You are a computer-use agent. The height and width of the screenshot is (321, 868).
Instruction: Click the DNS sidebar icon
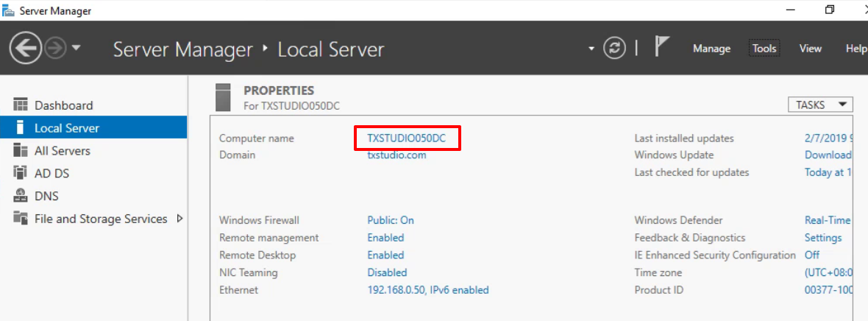[x=21, y=196]
